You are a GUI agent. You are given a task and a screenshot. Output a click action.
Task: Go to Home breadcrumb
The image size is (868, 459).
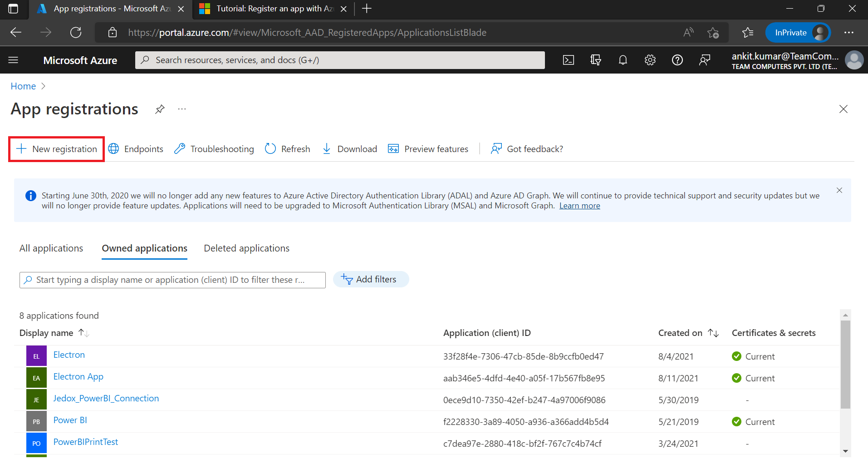23,86
